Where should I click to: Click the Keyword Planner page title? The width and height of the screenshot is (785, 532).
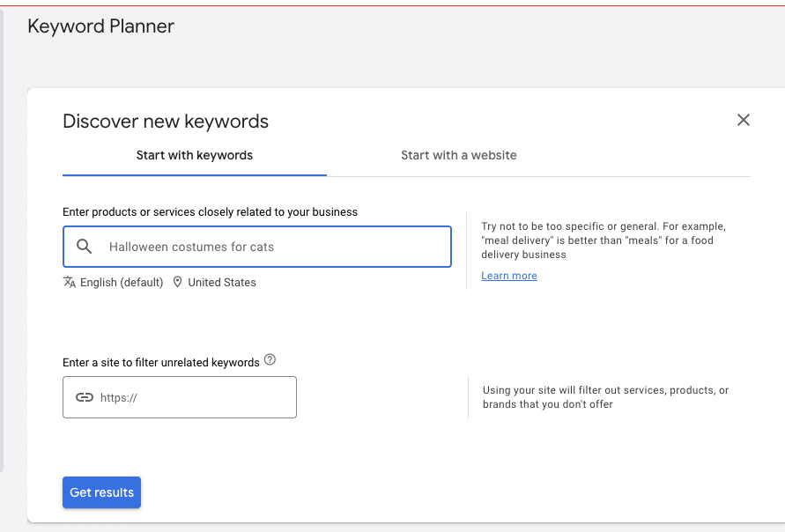pyautogui.click(x=100, y=26)
